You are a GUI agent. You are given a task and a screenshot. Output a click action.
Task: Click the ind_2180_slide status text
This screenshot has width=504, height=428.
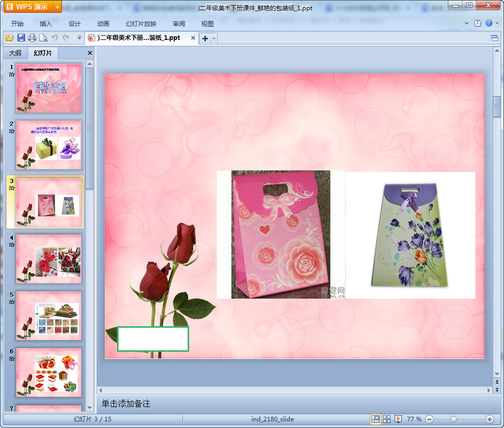[272, 419]
